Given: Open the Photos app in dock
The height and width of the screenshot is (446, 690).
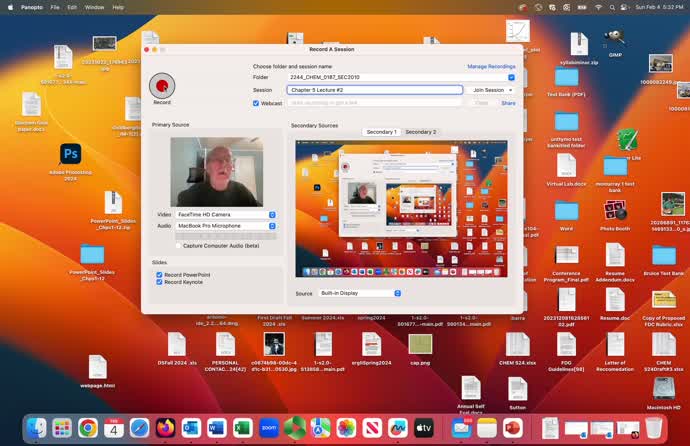Looking at the screenshot, I should (x=346, y=428).
